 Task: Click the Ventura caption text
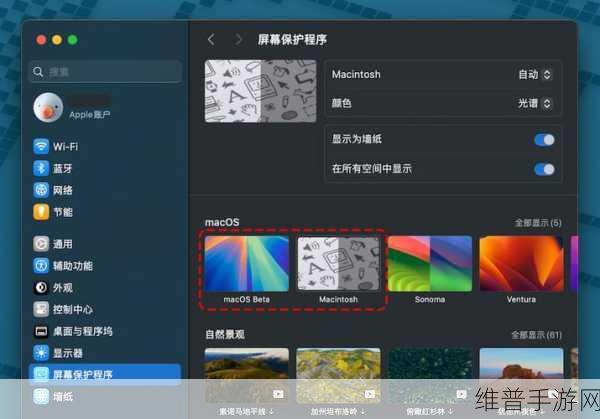click(x=521, y=300)
